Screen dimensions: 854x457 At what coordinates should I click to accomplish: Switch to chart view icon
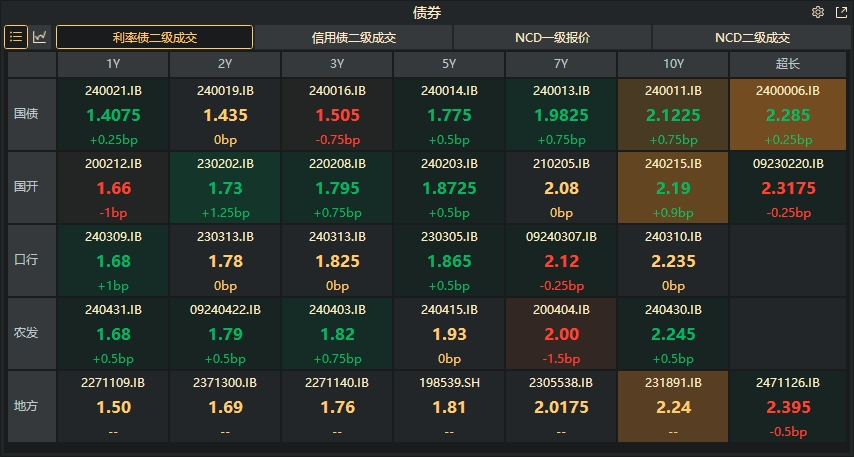click(40, 37)
